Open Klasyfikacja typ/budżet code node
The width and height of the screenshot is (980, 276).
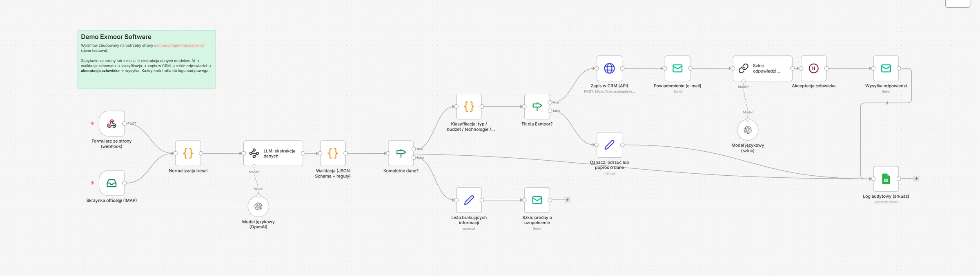point(469,106)
